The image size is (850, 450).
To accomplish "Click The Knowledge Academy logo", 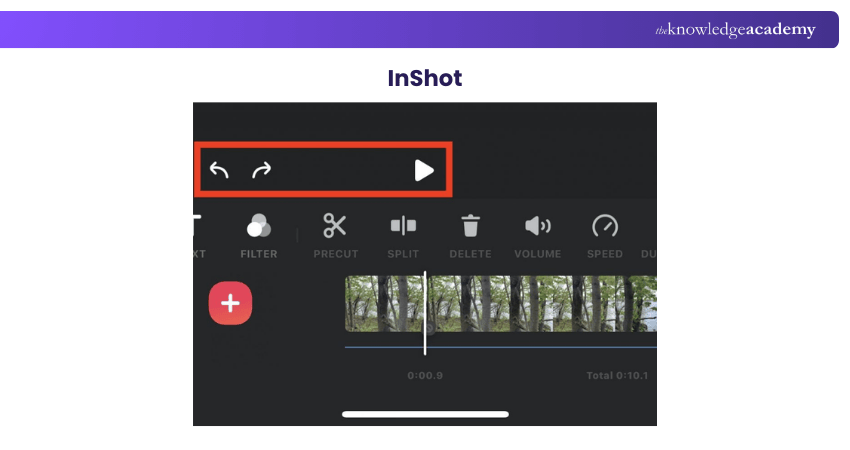I will 735,29.
